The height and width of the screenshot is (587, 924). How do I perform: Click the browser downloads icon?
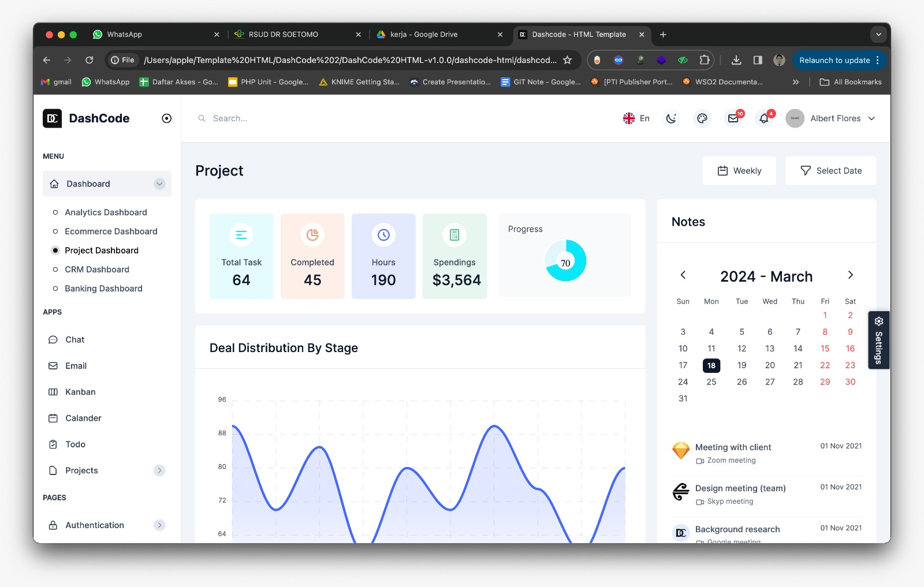click(736, 60)
